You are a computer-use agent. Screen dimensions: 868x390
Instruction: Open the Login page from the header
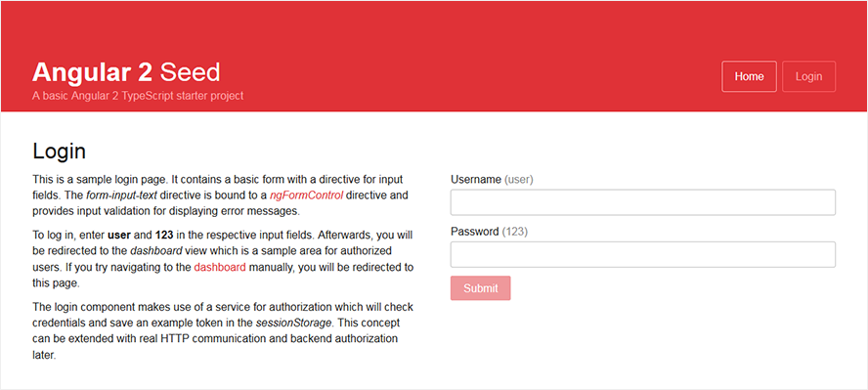[x=808, y=76]
